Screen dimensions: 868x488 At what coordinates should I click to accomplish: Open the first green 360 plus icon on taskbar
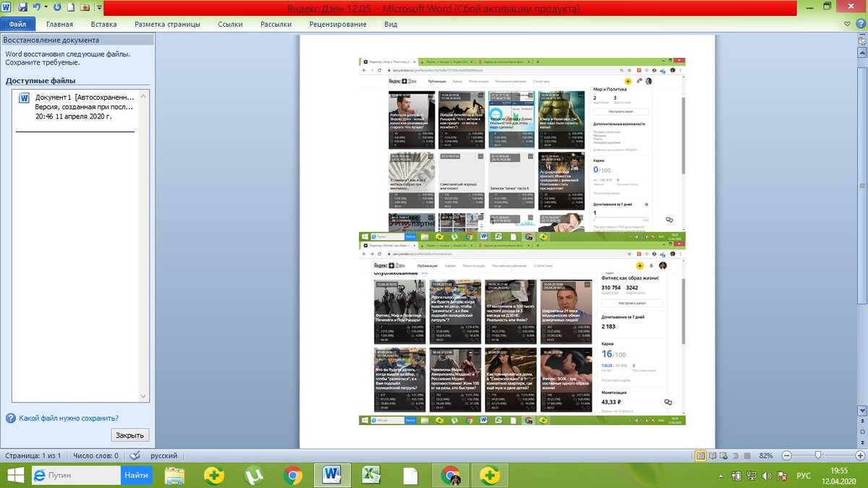[214, 475]
